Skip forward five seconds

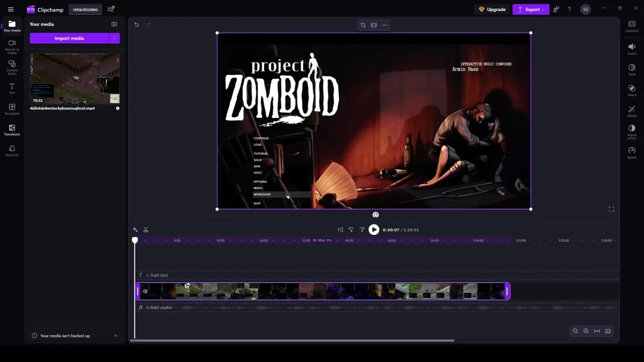pos(362,230)
